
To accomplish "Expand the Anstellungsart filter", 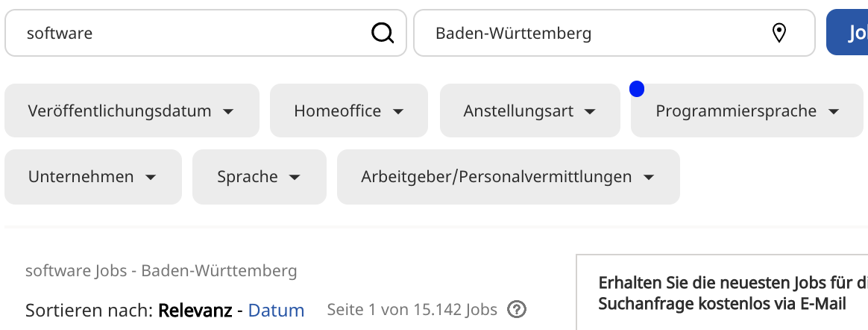I will click(529, 111).
